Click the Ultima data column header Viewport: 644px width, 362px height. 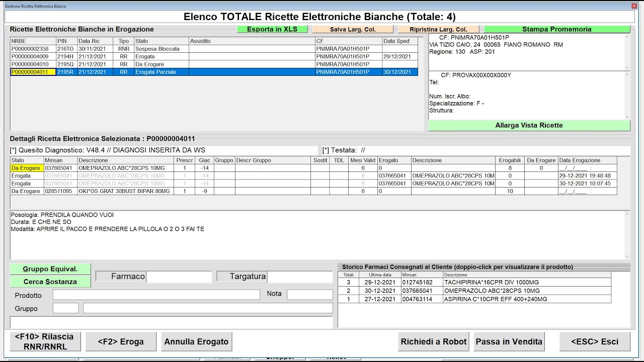380,275
